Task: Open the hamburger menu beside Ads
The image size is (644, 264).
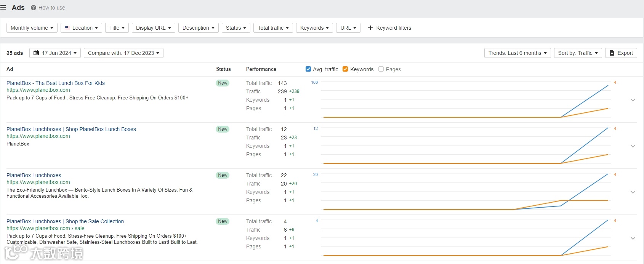Action: [3, 8]
